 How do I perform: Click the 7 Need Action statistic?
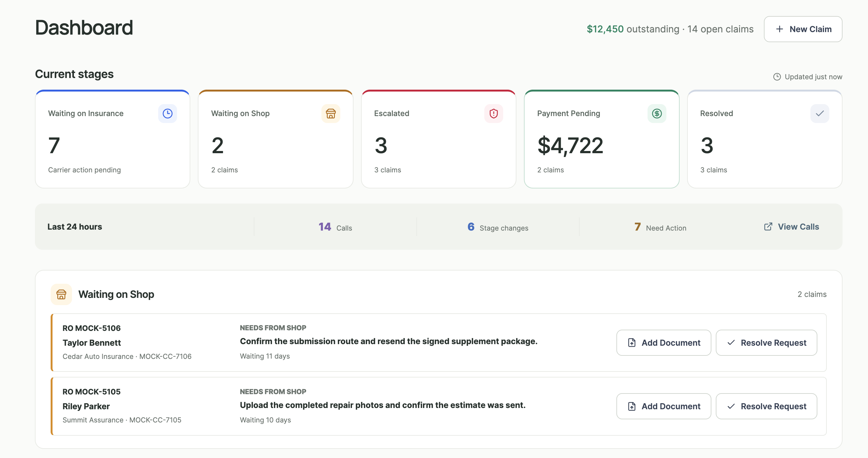pos(660,227)
